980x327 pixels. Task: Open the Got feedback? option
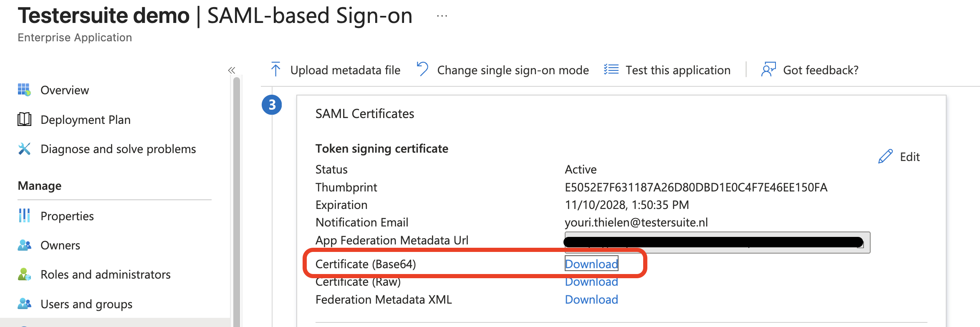810,70
